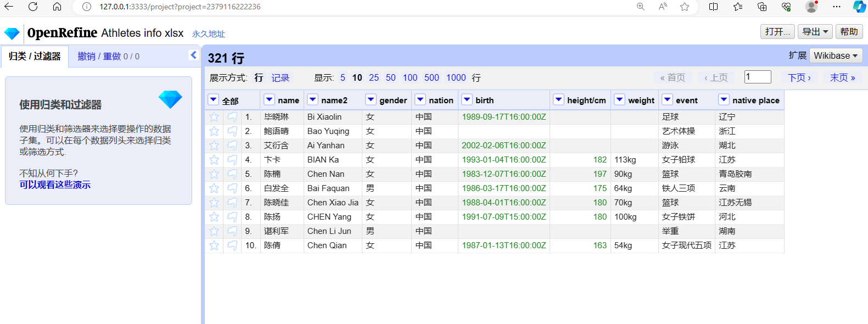Add page to favorites star
Viewport: 868px width, 324px height.
685,7
